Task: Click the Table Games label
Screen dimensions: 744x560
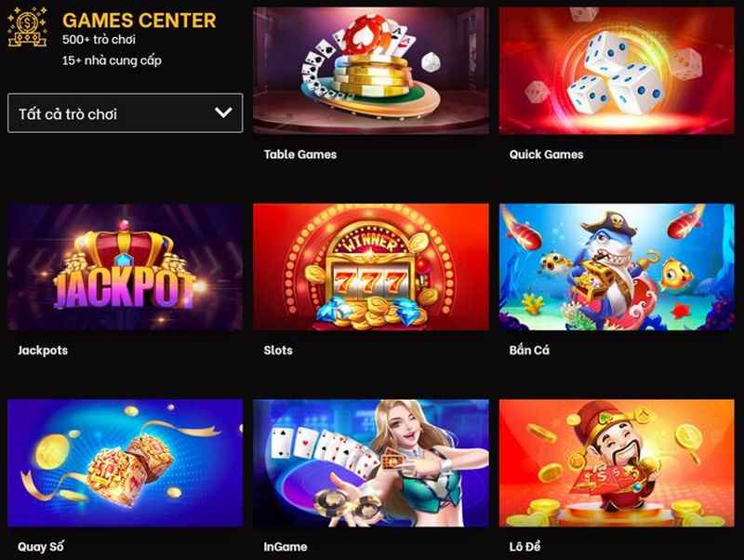Action: (x=299, y=154)
